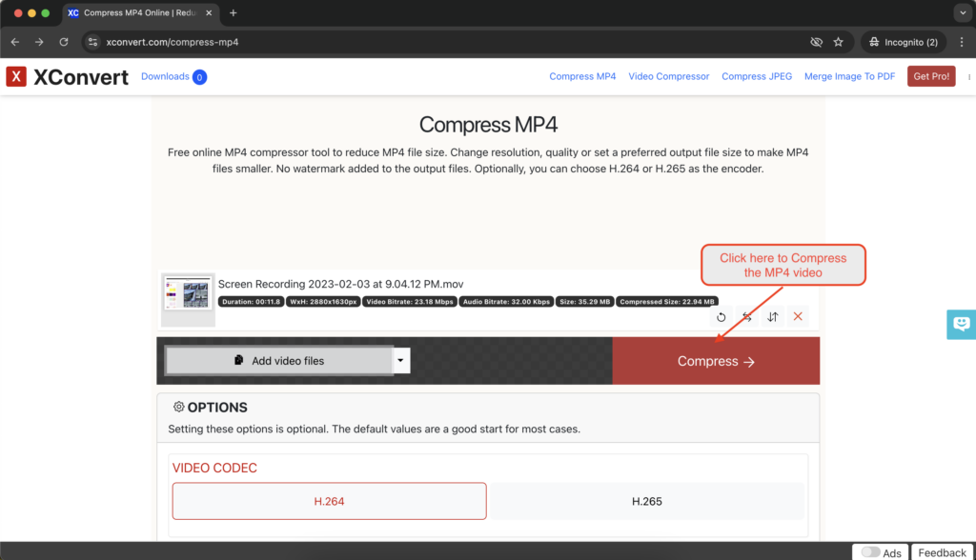Screen dimensions: 976x560
Task: Open the Feedback button
Action: pyautogui.click(x=942, y=552)
